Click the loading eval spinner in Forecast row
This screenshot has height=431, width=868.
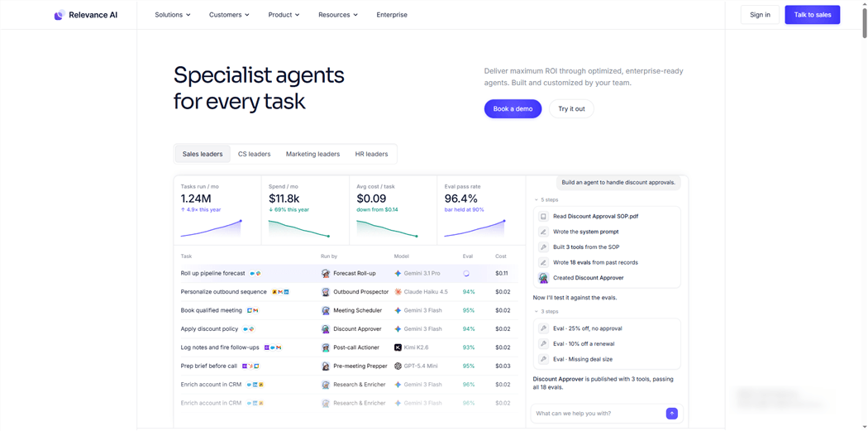click(466, 274)
